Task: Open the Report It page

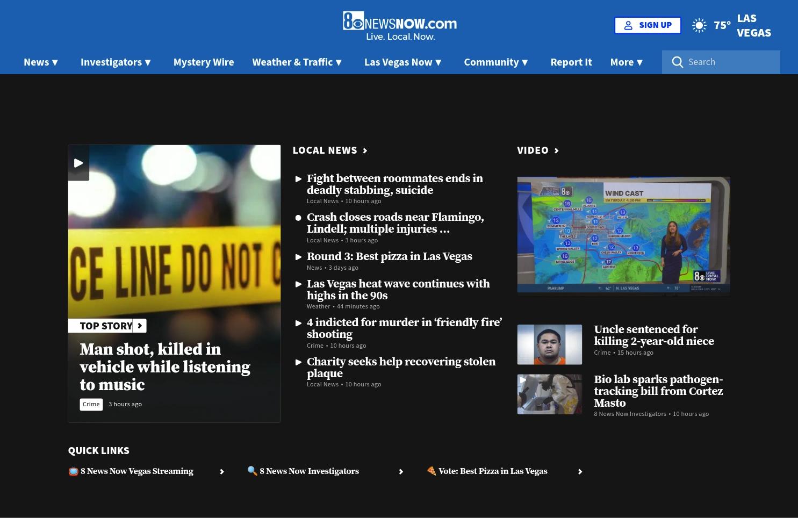Action: coord(571,62)
